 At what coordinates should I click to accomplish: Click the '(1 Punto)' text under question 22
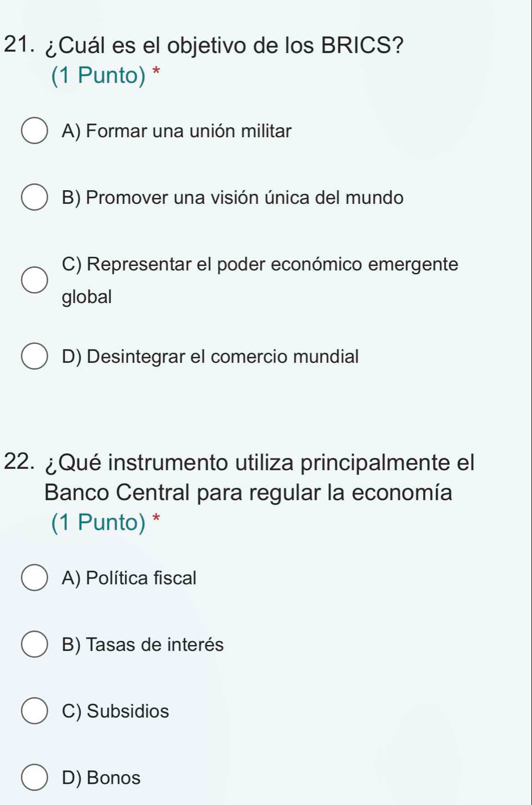click(x=99, y=523)
